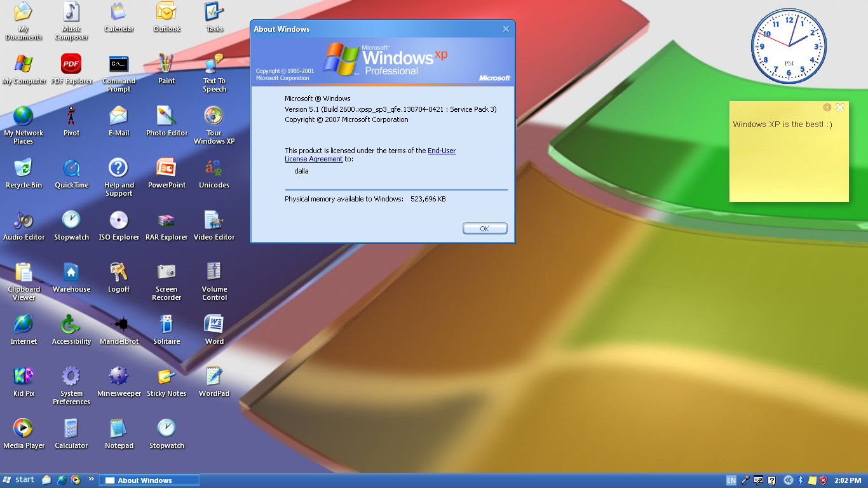Open the Word desktop icon
Viewport: 868px width, 488px height.
[214, 330]
